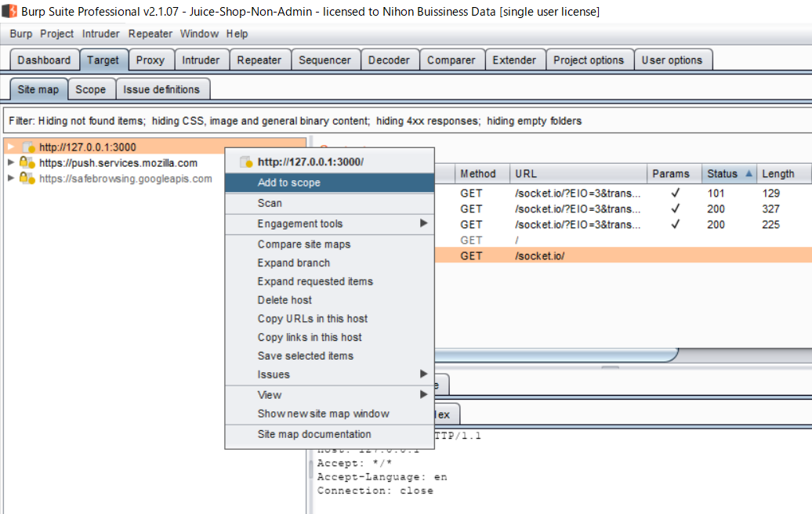
Task: Select Compare site maps
Action: pyautogui.click(x=329, y=244)
